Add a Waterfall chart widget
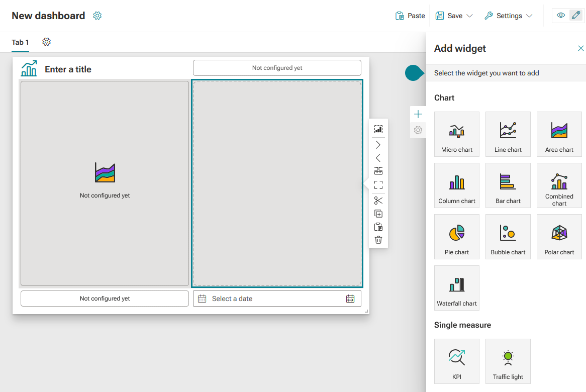This screenshot has width=586, height=392. 457,288
